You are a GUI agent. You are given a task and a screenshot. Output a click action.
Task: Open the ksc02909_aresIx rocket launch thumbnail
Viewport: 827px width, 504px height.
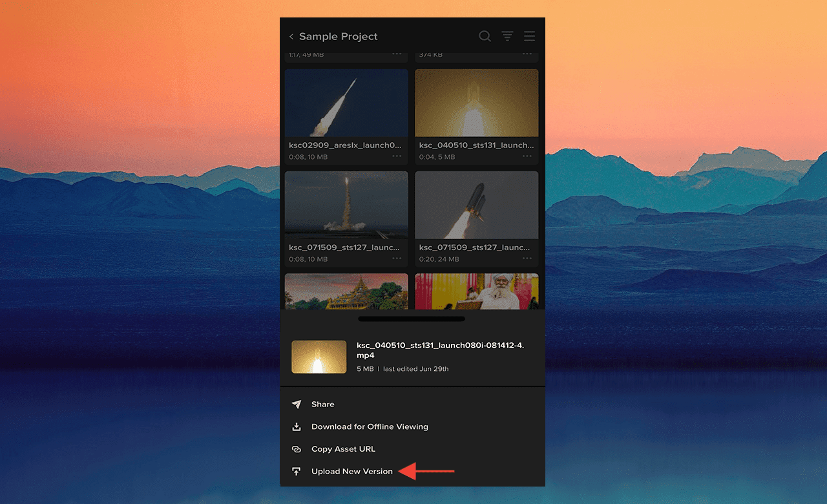346,103
